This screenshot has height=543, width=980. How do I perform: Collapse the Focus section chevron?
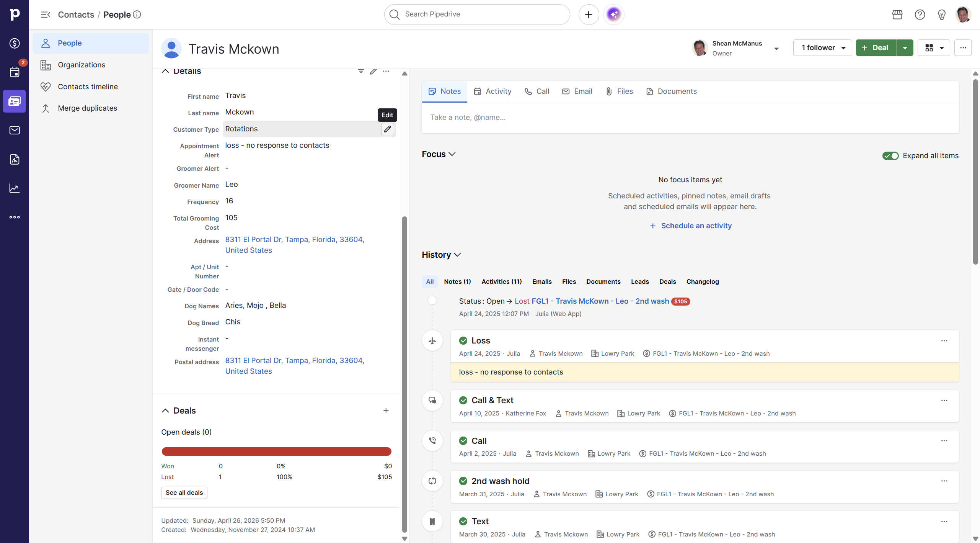452,154
